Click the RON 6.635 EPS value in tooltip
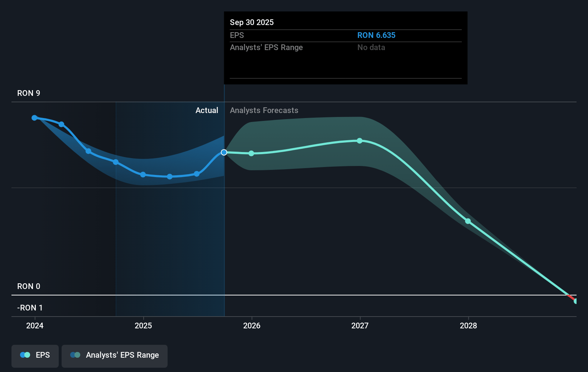 coord(376,35)
